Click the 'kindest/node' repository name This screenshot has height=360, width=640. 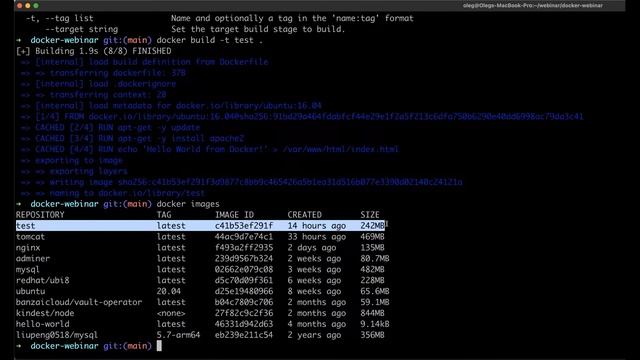click(45, 313)
